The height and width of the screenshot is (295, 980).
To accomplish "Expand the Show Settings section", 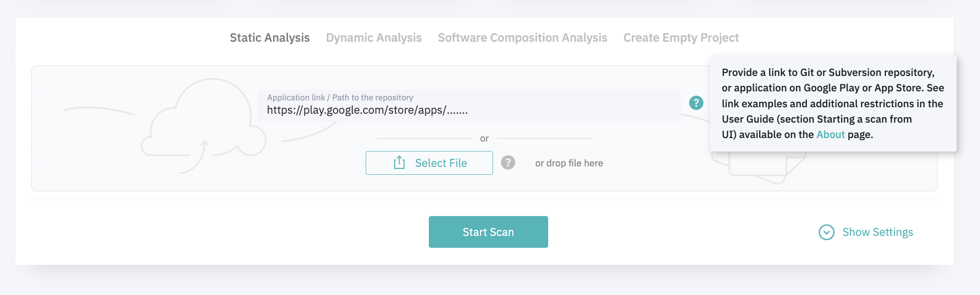I will pyautogui.click(x=878, y=232).
